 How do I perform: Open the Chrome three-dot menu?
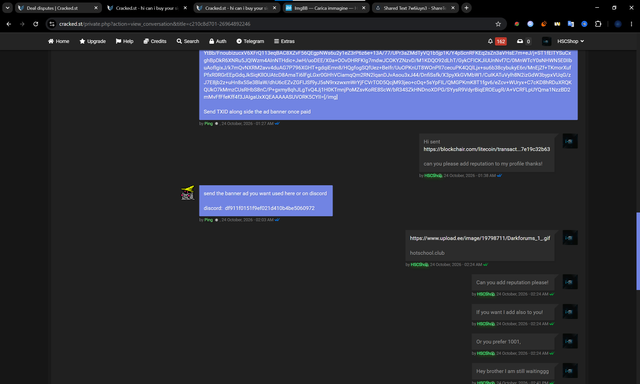(631, 24)
